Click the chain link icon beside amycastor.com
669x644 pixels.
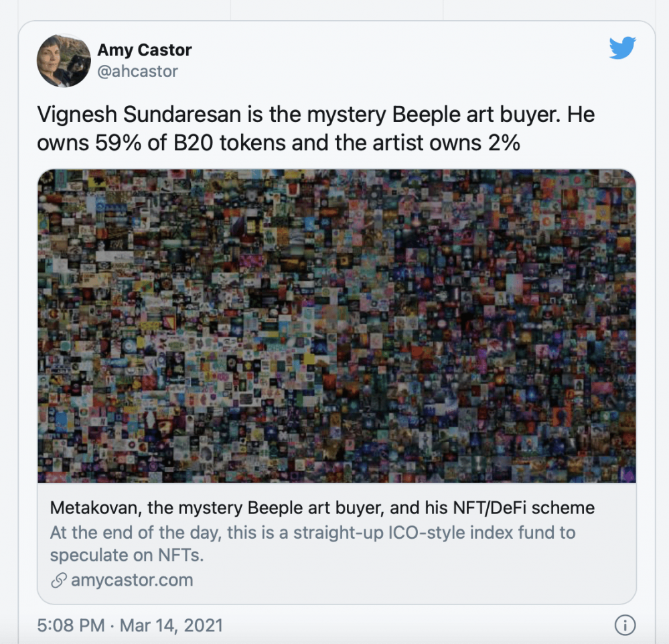tap(59, 580)
